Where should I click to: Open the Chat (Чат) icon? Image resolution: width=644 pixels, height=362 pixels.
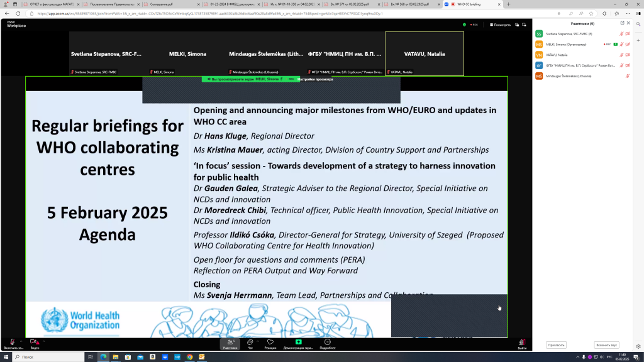click(x=250, y=343)
